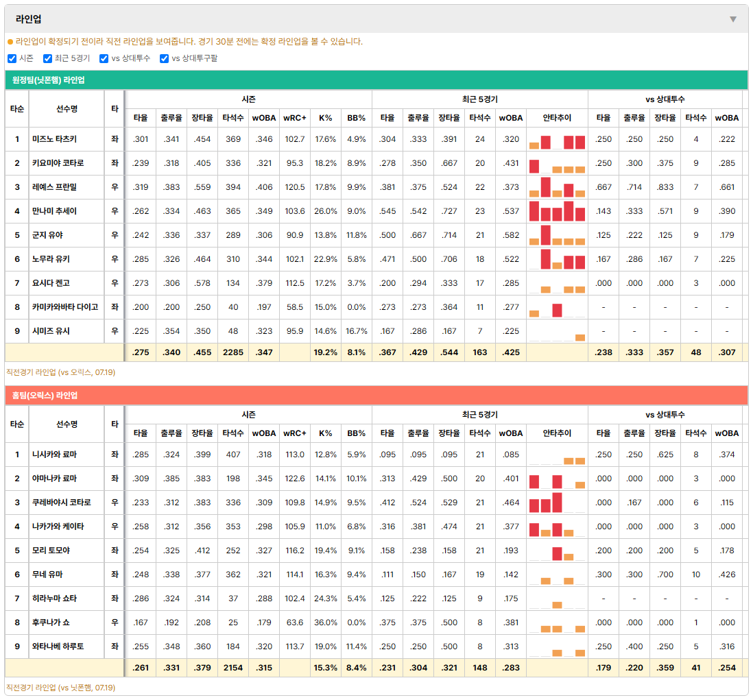Toggle the vs 상대투구팔 checkbox
Screen dimensions: 753x700
pos(164,58)
